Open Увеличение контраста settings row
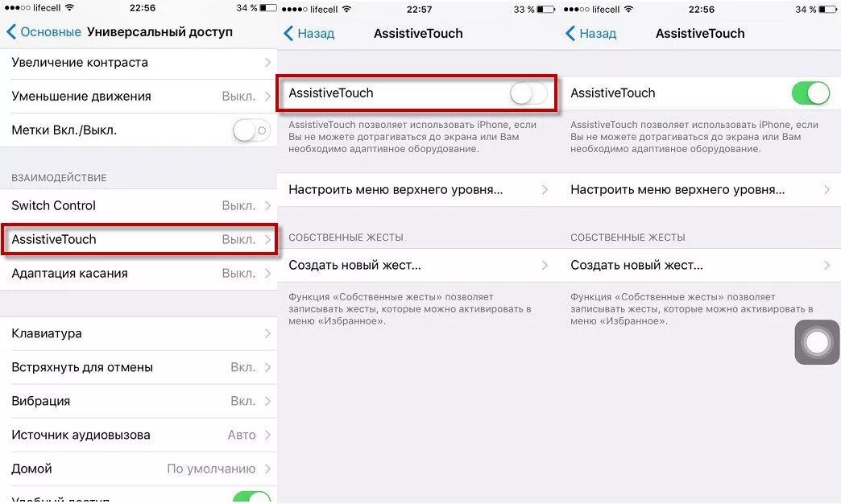 coord(139,63)
